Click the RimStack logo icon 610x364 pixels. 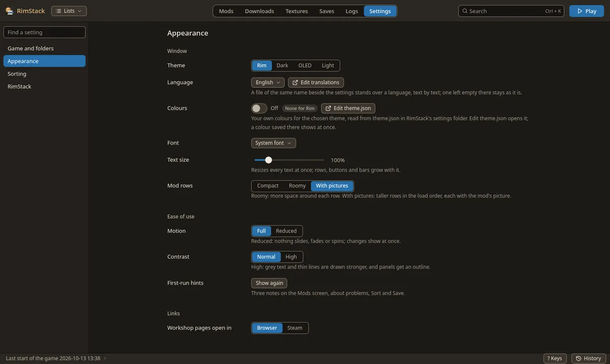pyautogui.click(x=9, y=11)
